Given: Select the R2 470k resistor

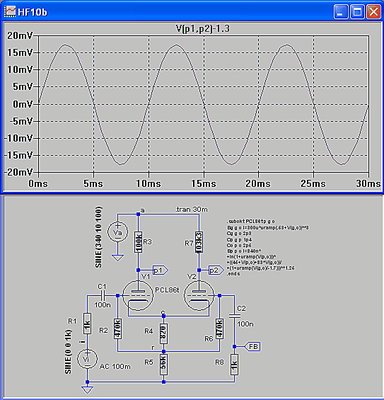Looking at the screenshot, I should (x=118, y=328).
